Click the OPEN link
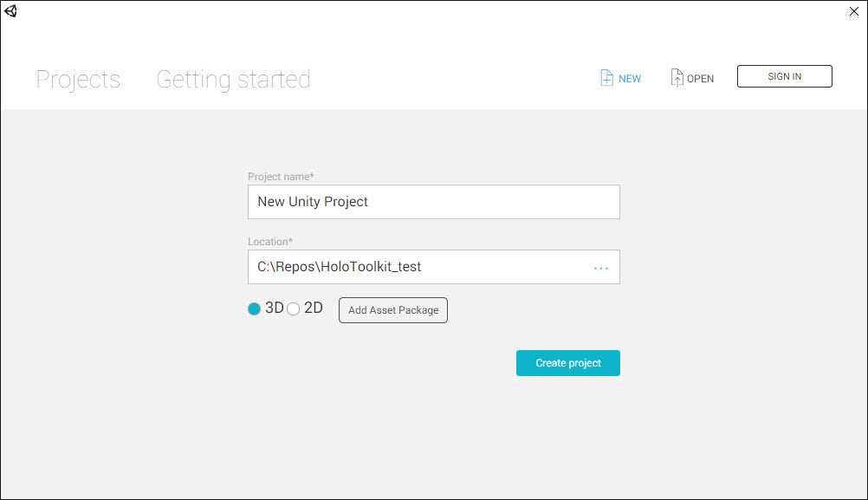This screenshot has height=500, width=868. (702, 78)
